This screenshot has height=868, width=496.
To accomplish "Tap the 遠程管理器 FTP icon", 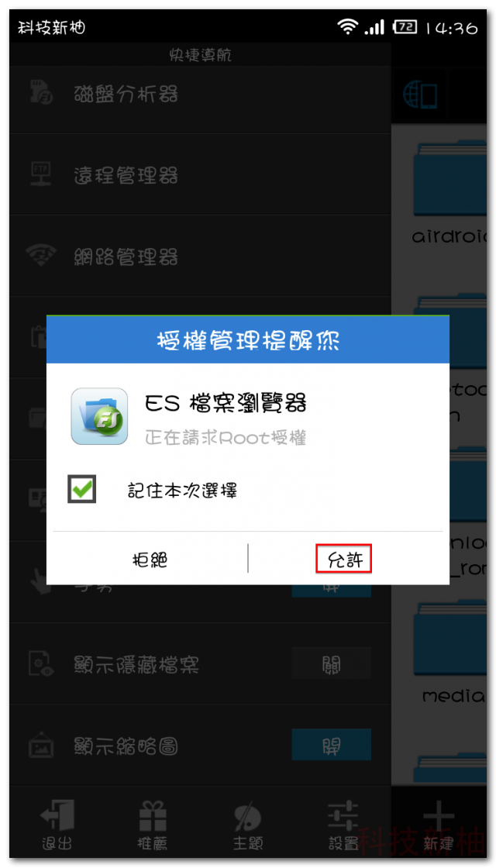I will (41, 174).
